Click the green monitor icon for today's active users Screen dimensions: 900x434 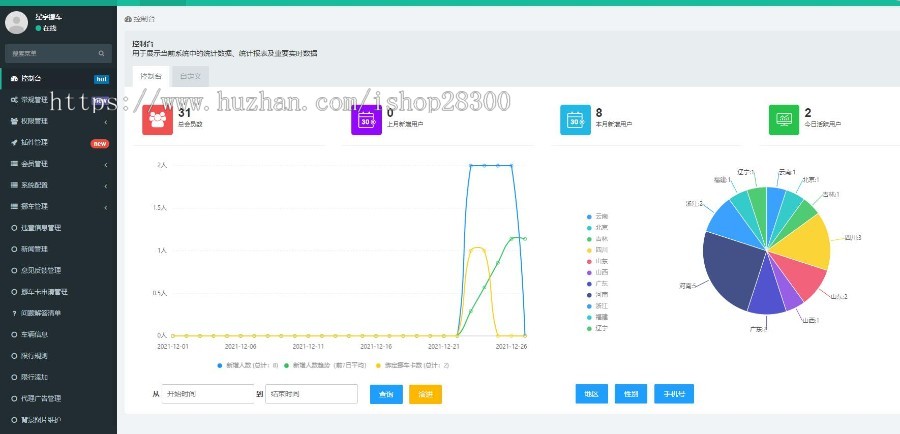[x=784, y=119]
